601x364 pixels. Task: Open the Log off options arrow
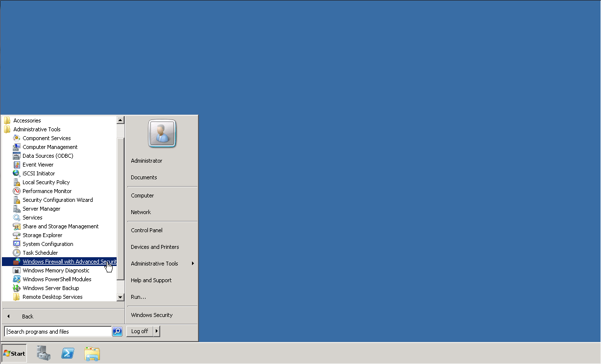tap(157, 331)
